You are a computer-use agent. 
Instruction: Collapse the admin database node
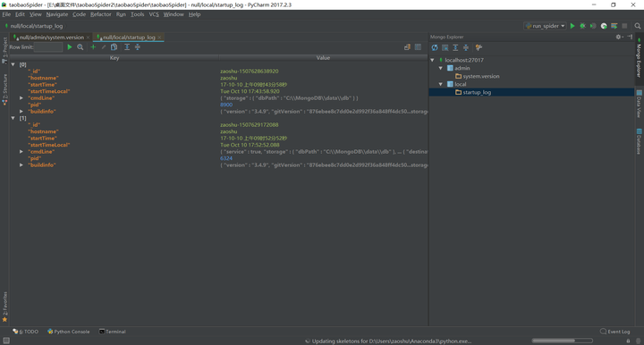(441, 68)
